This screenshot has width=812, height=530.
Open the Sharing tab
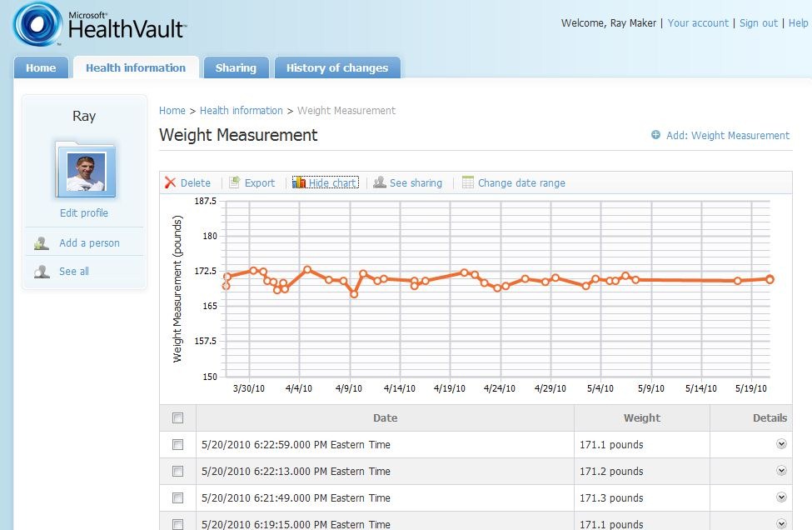237,67
